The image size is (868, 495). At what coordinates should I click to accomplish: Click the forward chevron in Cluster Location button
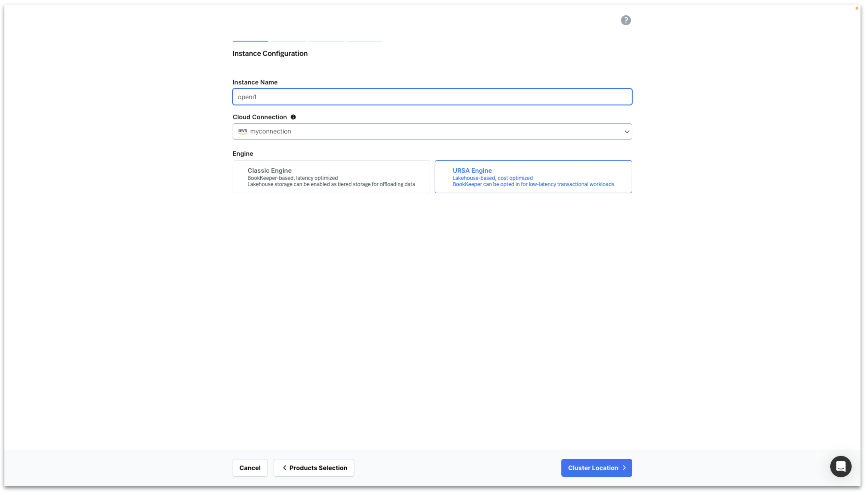click(x=625, y=468)
